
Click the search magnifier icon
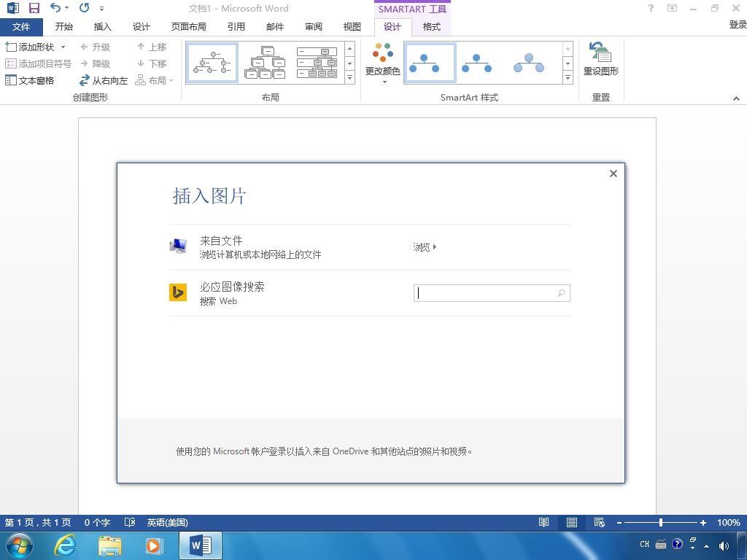click(x=562, y=293)
